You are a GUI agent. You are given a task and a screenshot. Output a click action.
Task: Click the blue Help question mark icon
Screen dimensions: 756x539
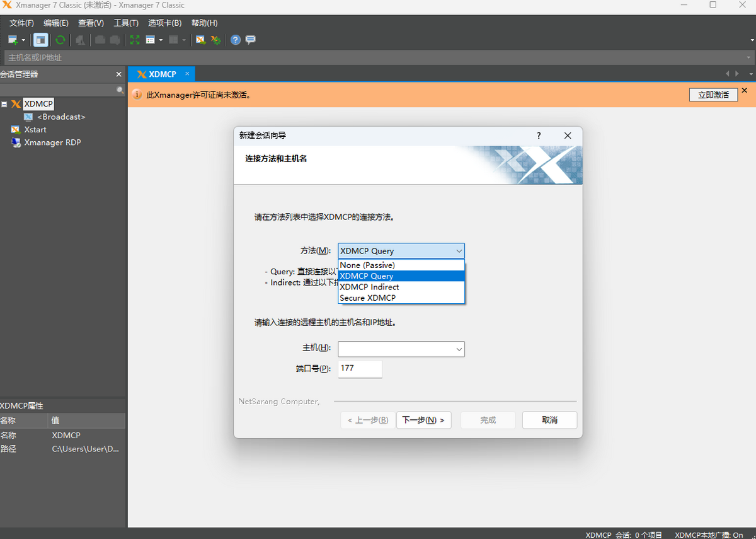coord(236,40)
